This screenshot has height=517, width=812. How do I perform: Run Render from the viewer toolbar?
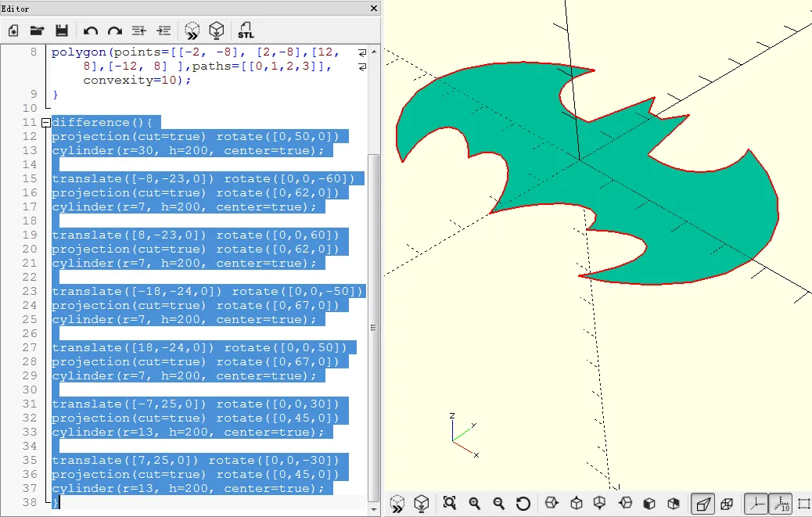422,504
